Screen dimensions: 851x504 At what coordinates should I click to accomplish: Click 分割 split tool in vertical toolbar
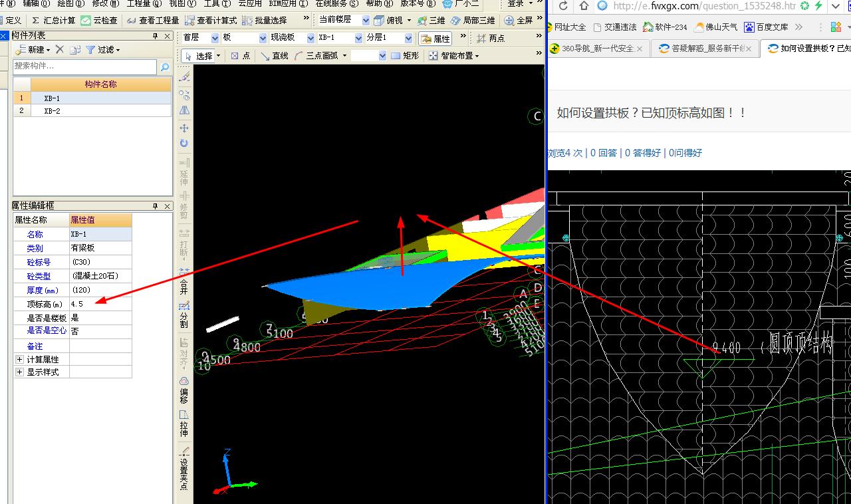click(x=184, y=315)
